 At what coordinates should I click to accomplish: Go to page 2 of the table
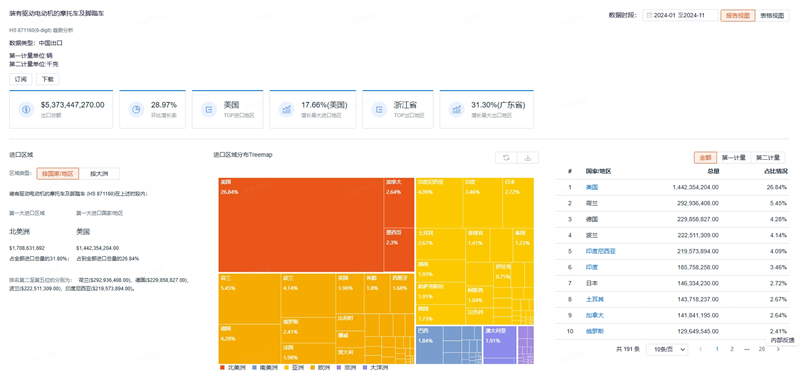point(732,349)
